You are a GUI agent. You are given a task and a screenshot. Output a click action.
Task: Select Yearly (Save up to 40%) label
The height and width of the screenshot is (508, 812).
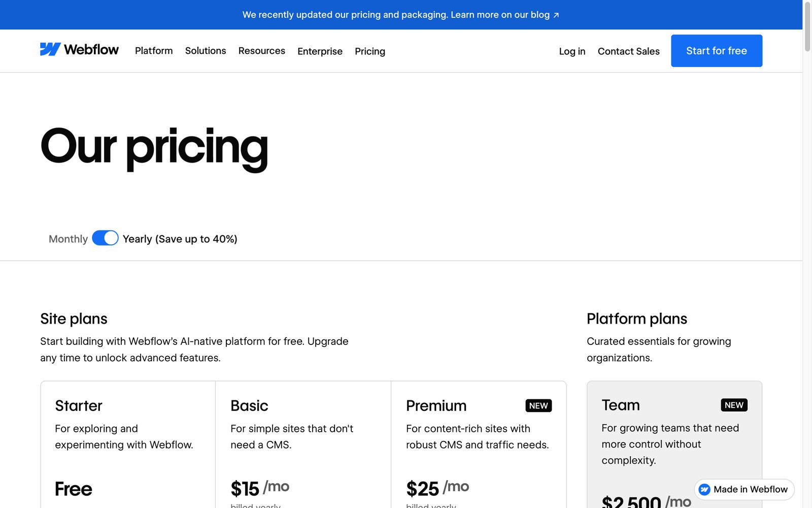point(180,239)
